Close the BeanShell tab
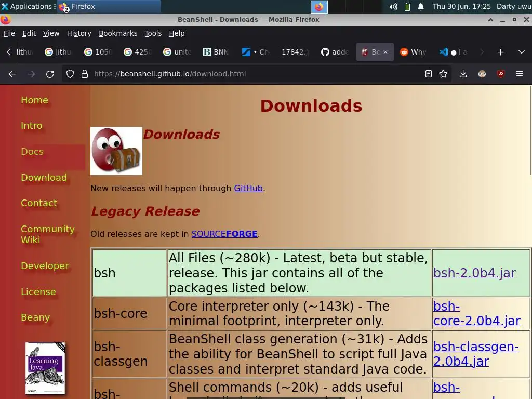Screen dimensions: 532x399 click(x=385, y=52)
